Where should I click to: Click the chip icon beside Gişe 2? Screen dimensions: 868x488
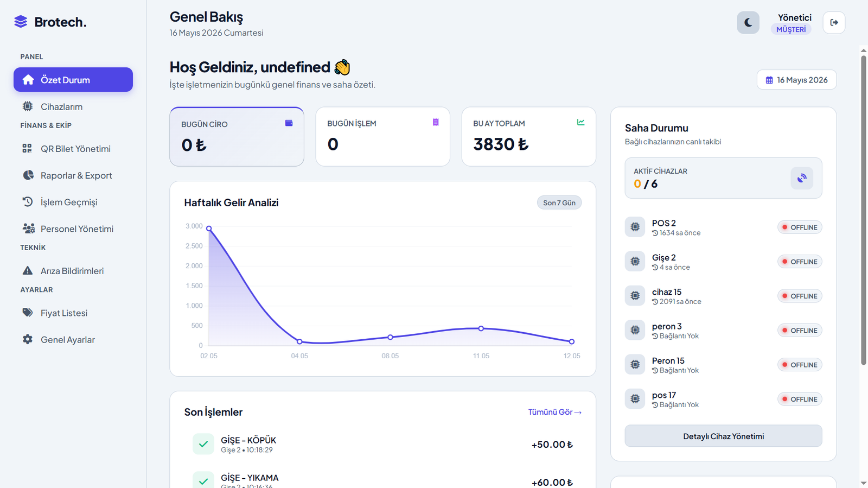(635, 262)
